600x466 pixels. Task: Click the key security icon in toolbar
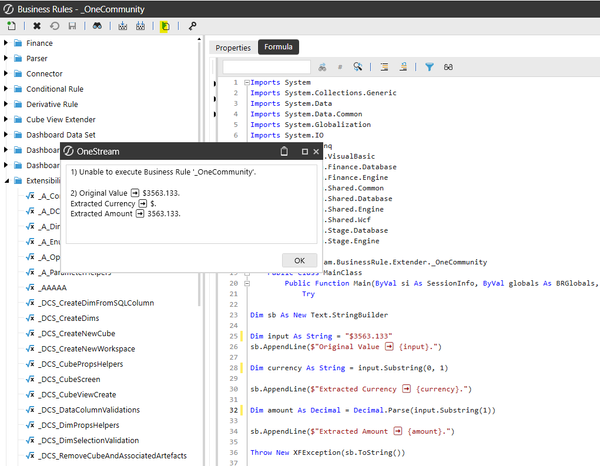click(192, 26)
